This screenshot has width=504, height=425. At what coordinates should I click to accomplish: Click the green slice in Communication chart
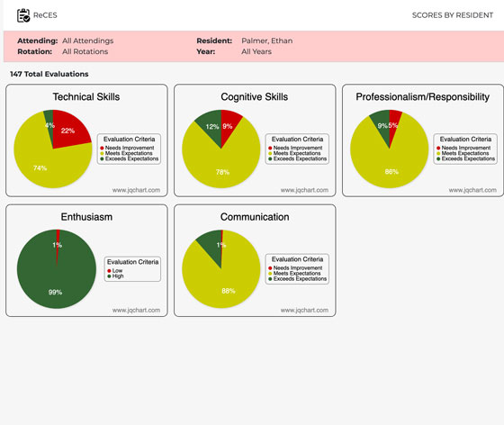pyautogui.click(x=212, y=244)
